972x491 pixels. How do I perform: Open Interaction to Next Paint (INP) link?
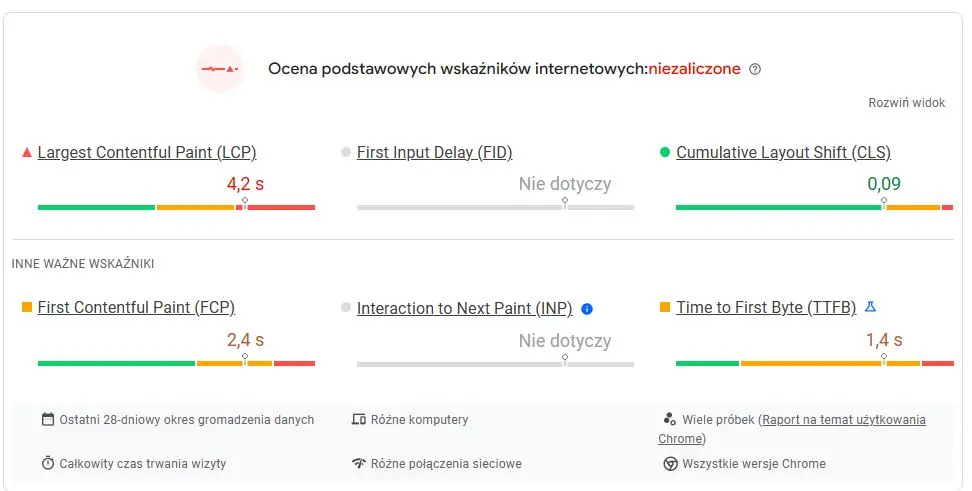pyautogui.click(x=465, y=309)
